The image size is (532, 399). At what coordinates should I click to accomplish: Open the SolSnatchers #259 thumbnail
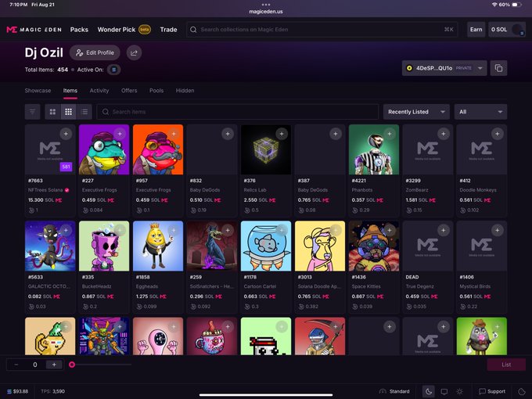pyautogui.click(x=212, y=246)
